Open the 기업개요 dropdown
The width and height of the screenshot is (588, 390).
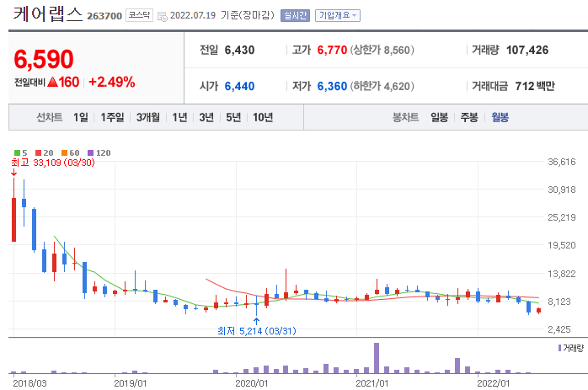pos(338,15)
